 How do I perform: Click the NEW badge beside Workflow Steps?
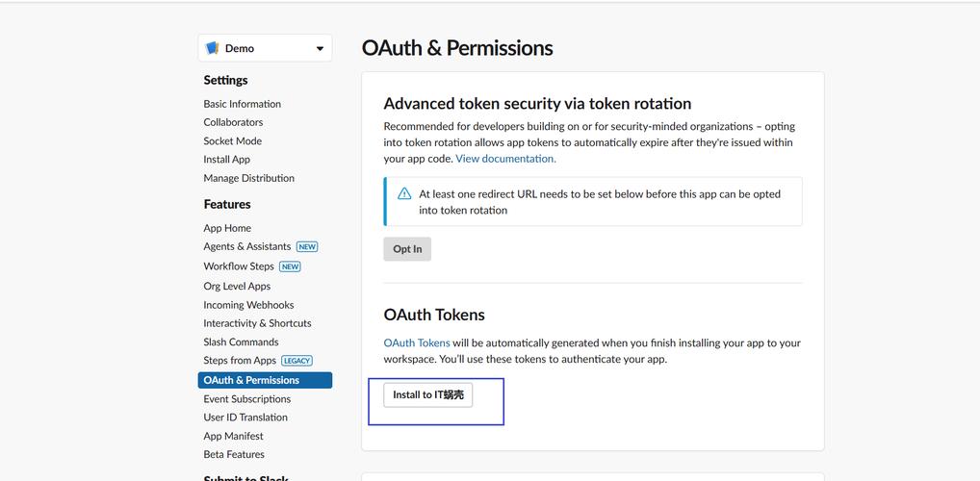[x=290, y=266]
